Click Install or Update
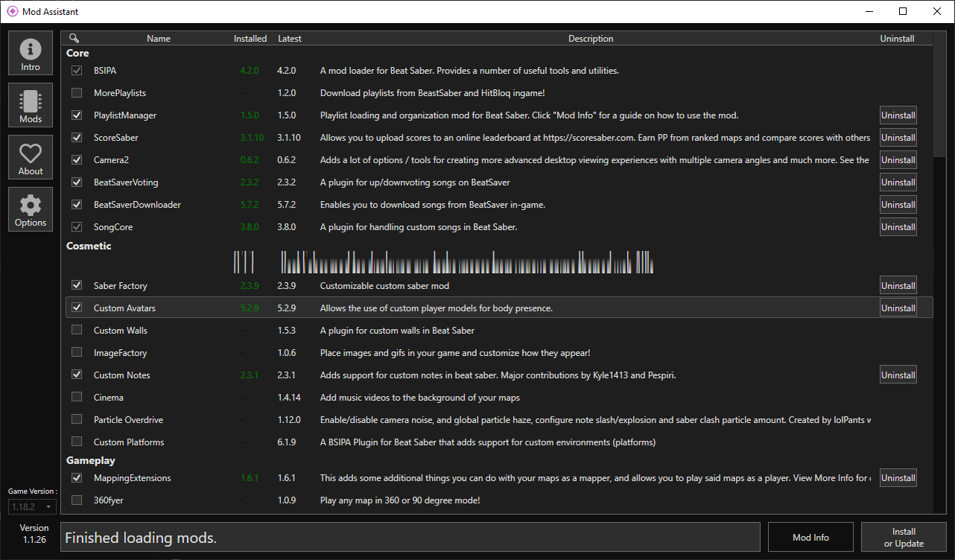 point(903,536)
